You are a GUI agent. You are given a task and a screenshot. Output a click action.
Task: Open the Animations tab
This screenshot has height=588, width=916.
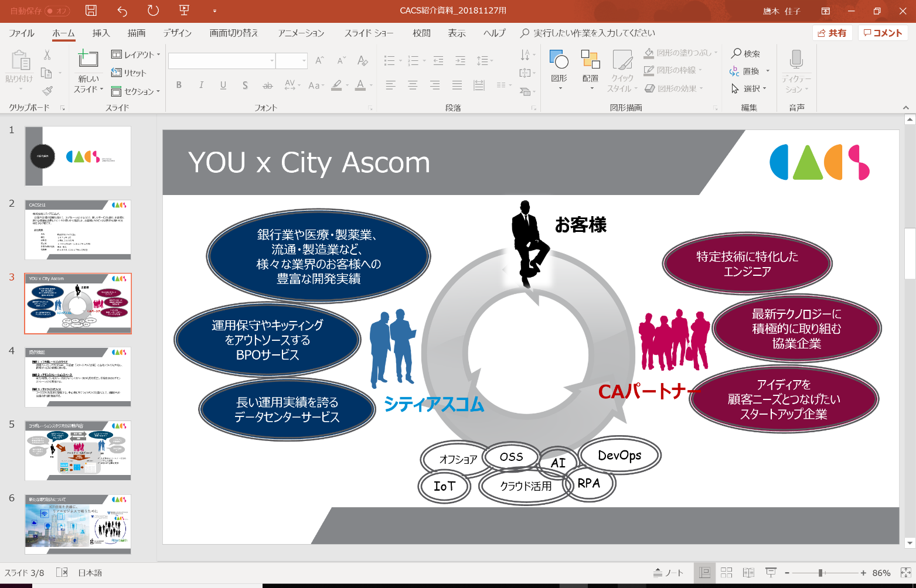[301, 33]
